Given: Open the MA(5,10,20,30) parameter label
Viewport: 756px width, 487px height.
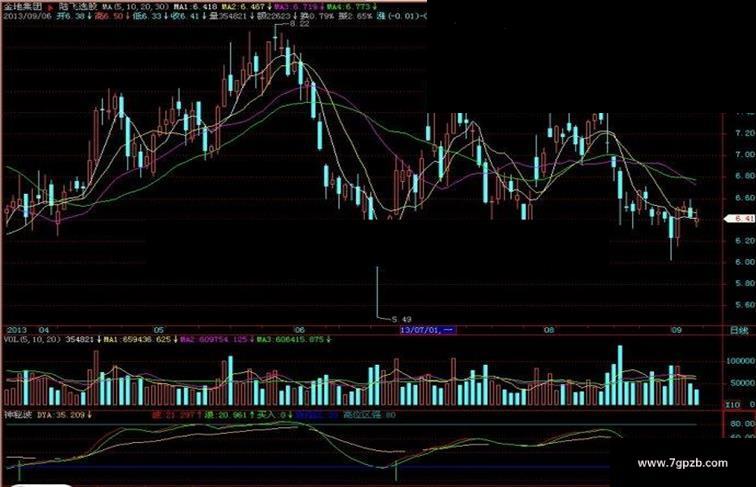Looking at the screenshot, I should [135, 7].
